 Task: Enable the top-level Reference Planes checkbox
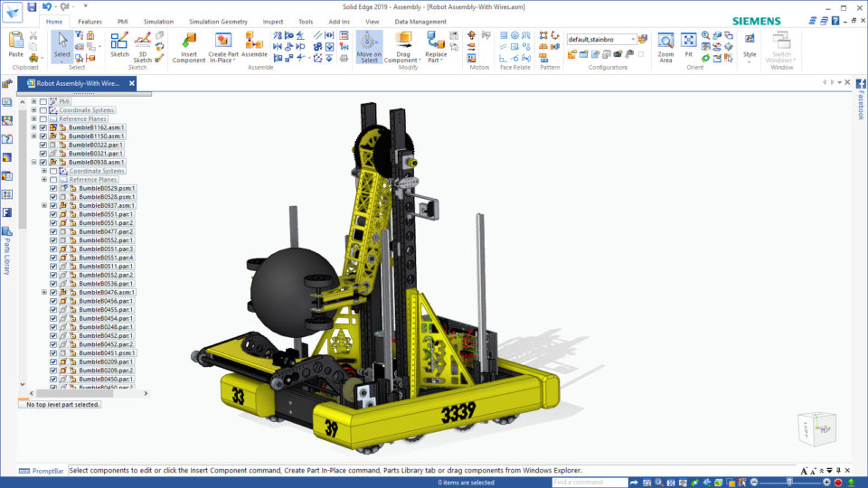[x=42, y=118]
